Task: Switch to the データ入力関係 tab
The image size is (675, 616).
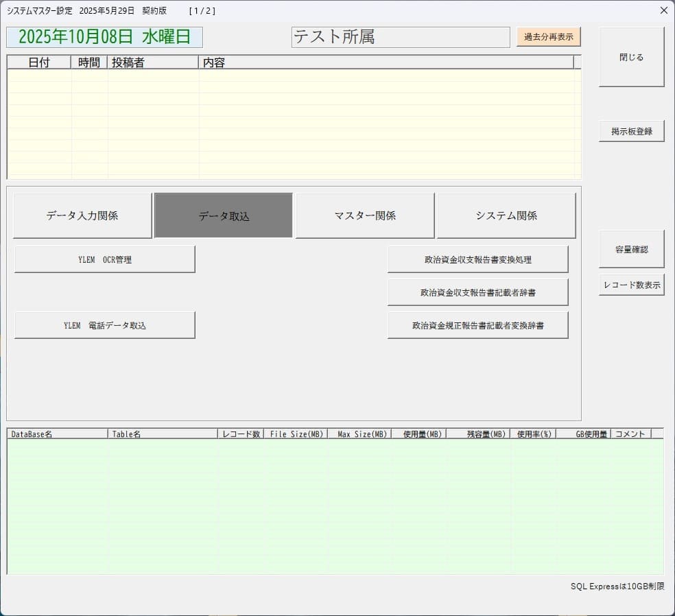Action: pos(82,215)
